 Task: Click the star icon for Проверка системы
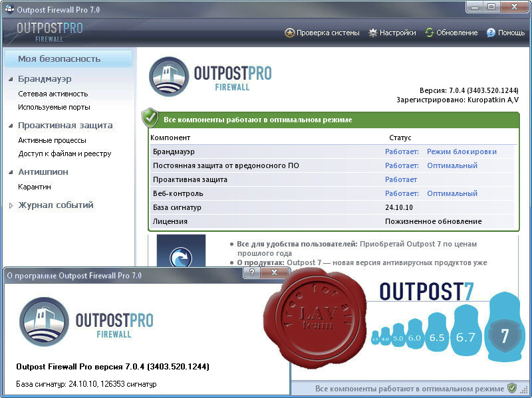[x=289, y=33]
